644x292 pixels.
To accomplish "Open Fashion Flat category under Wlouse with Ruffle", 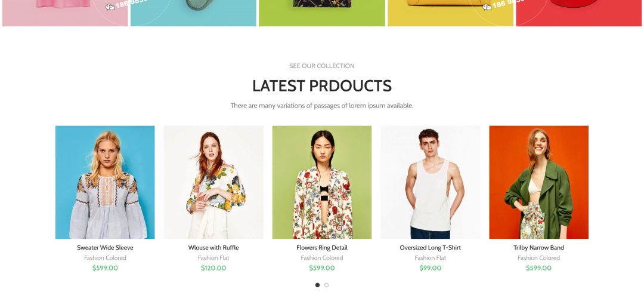I will tap(213, 258).
